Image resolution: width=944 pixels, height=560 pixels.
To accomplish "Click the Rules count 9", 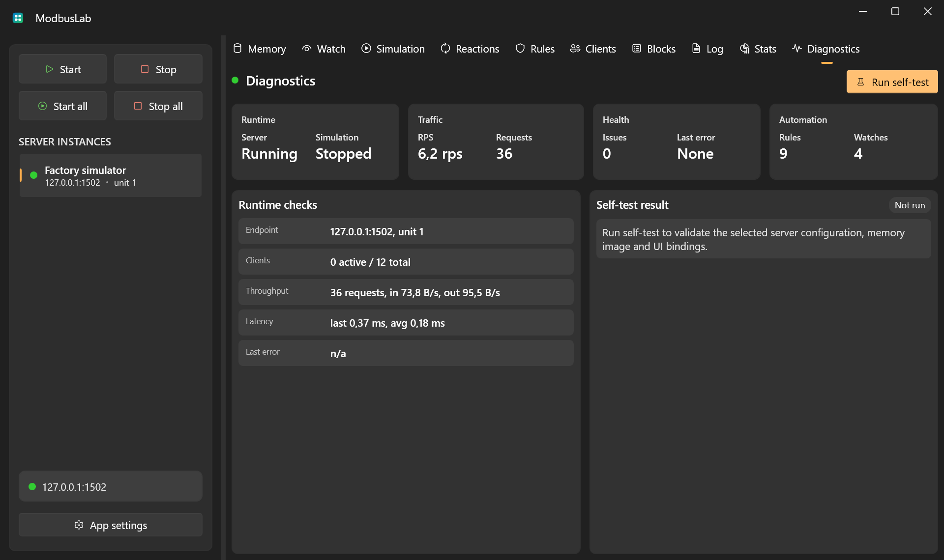I will [x=783, y=154].
